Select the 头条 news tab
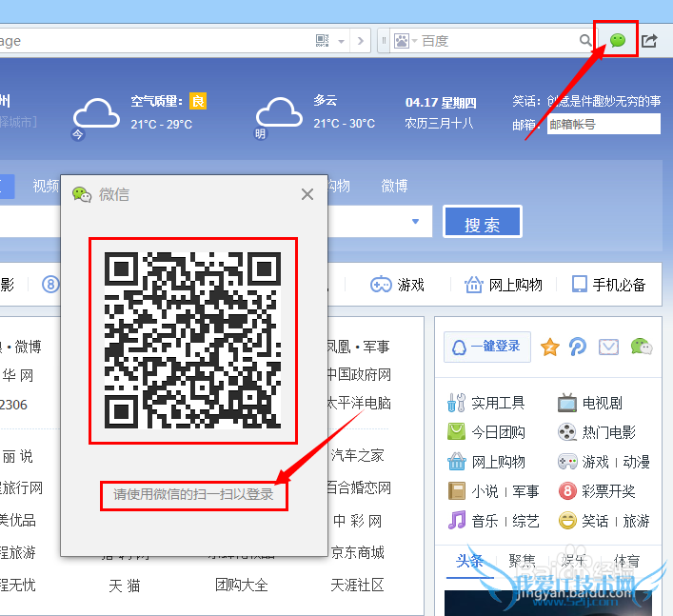 tap(469, 561)
